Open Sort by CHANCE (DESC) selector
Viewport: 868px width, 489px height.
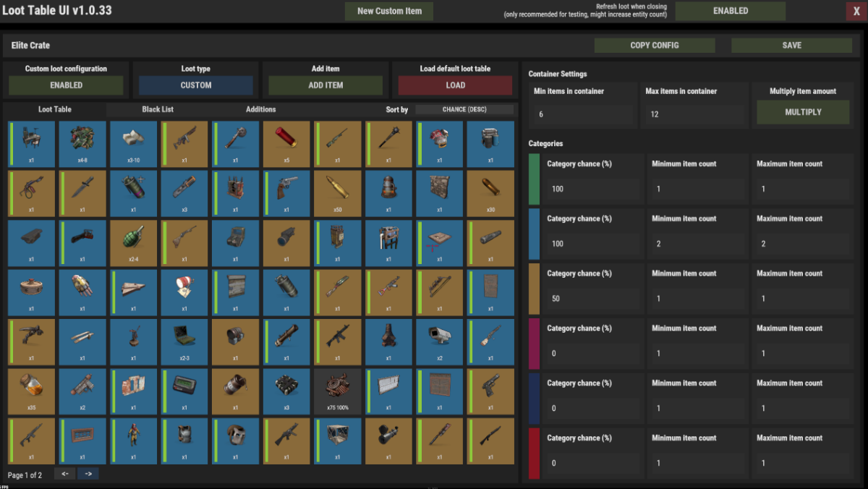(x=464, y=110)
